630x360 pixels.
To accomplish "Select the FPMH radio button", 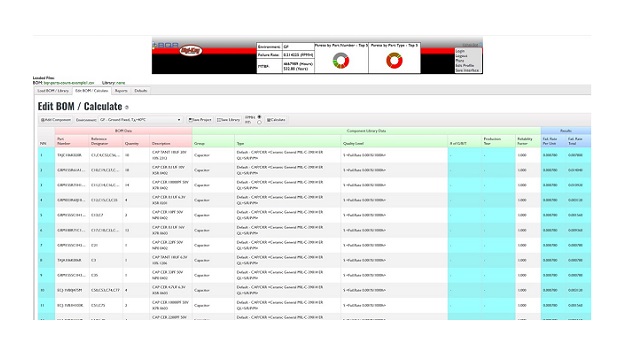I will point(259,117).
